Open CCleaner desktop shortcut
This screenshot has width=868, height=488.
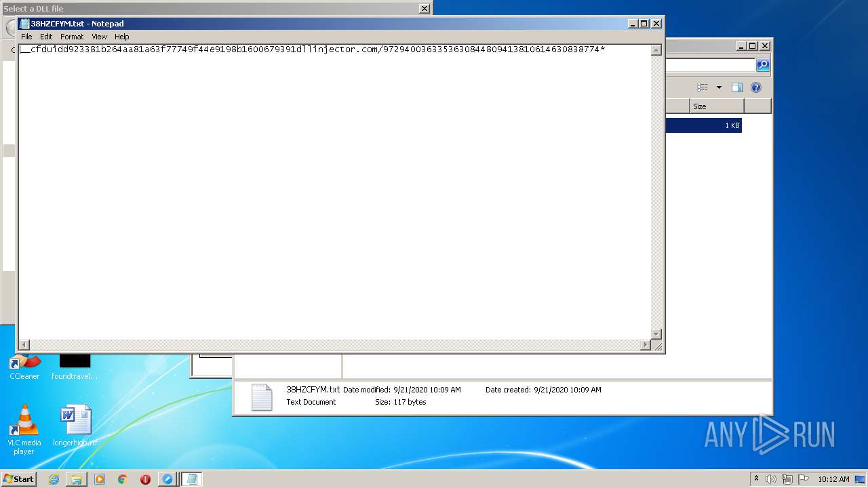point(24,367)
